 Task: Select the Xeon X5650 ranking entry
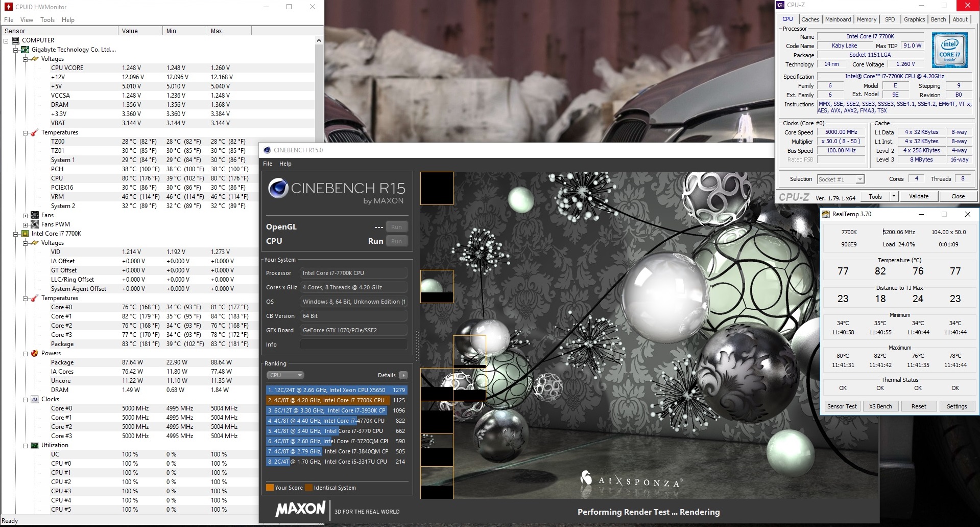pyautogui.click(x=337, y=390)
